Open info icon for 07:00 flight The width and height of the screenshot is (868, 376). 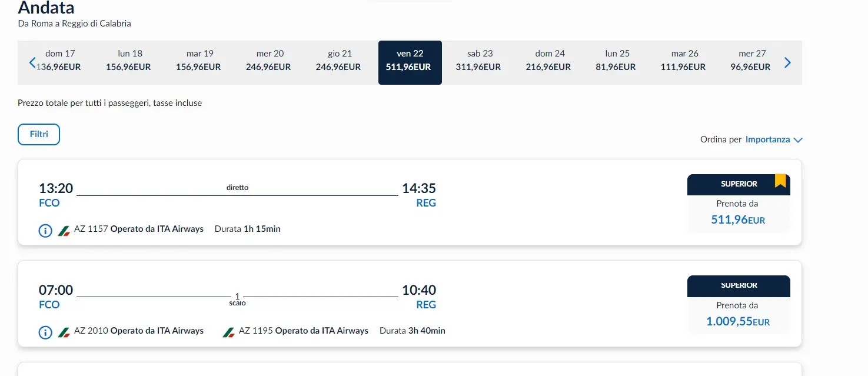(45, 332)
